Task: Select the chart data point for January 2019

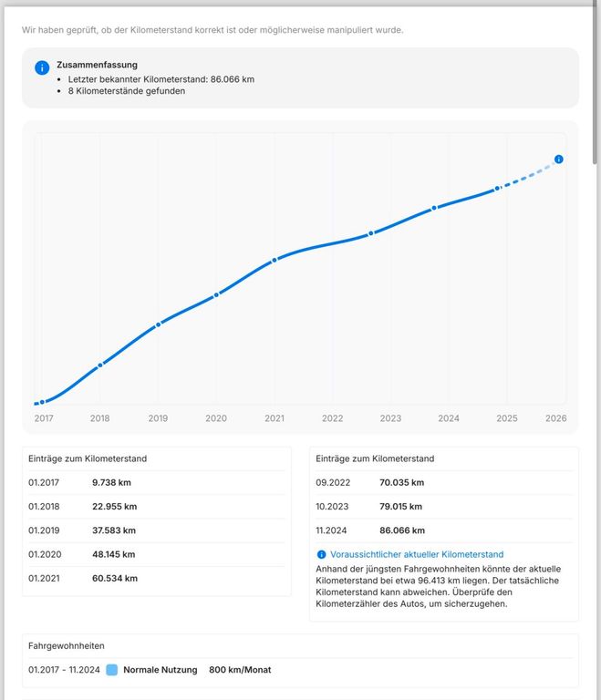Action: click(159, 324)
